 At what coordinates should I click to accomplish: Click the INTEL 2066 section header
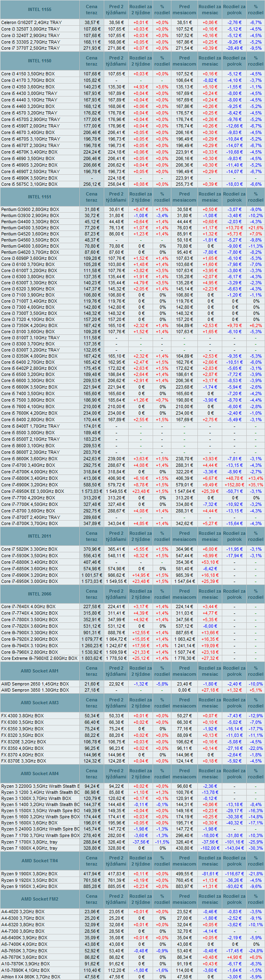point(40,594)
